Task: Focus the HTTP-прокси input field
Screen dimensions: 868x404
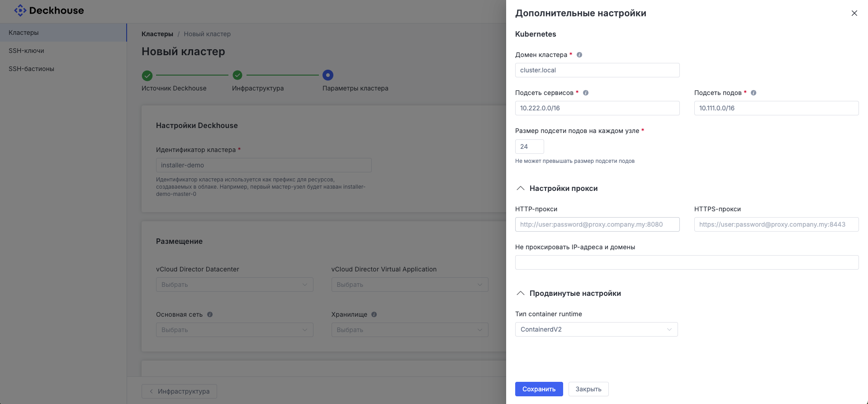Action: click(x=597, y=224)
